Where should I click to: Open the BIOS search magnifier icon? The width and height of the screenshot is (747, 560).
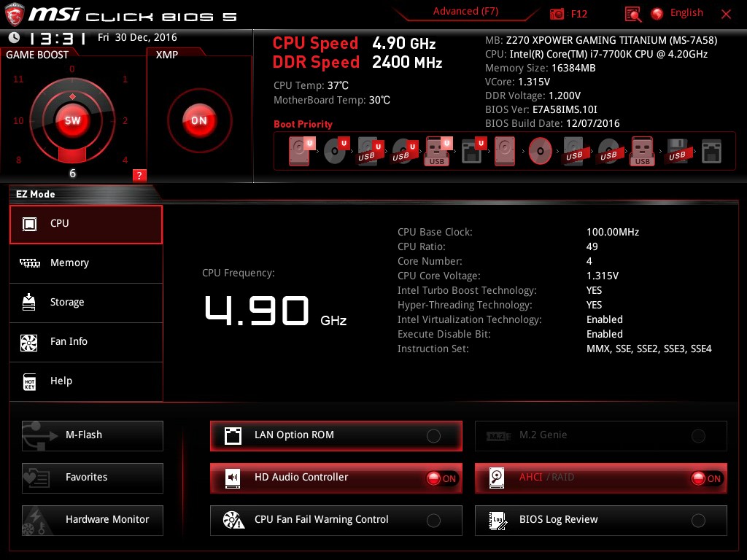(632, 14)
